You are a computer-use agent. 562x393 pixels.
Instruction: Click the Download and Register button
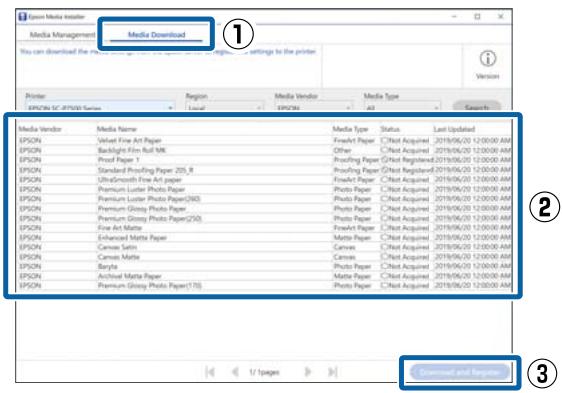point(459,372)
